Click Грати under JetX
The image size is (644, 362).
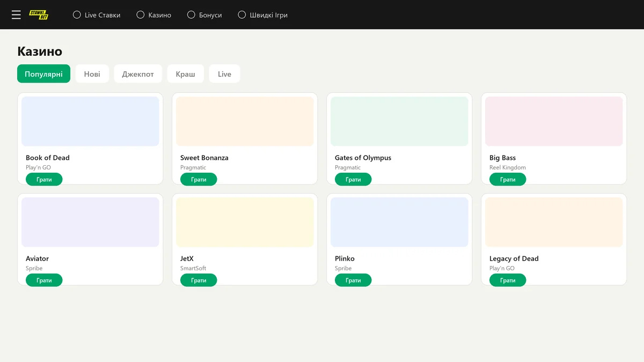click(x=199, y=280)
